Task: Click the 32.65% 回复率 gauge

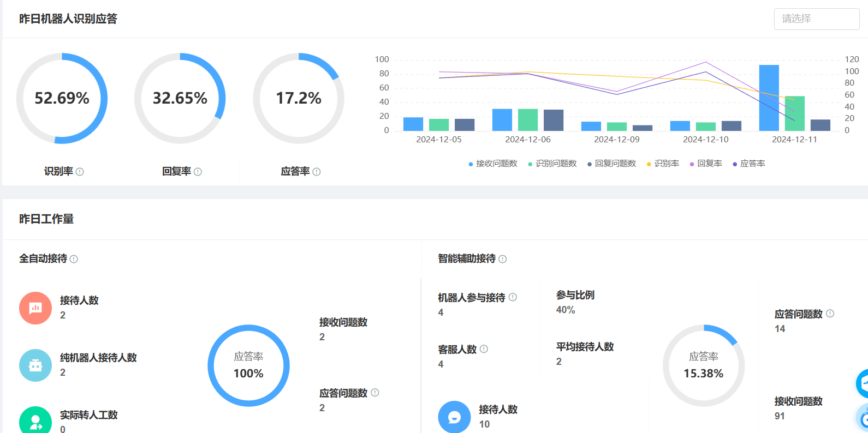Action: [x=180, y=98]
